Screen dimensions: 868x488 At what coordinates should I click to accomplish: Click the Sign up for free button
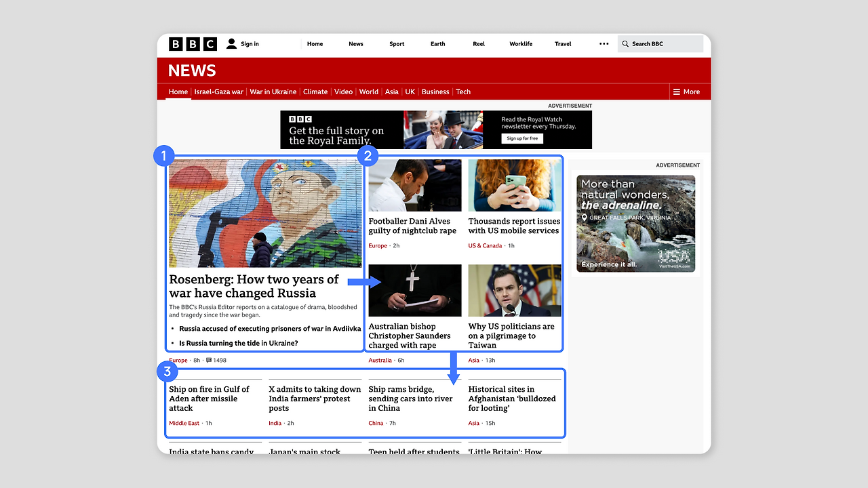coord(522,138)
